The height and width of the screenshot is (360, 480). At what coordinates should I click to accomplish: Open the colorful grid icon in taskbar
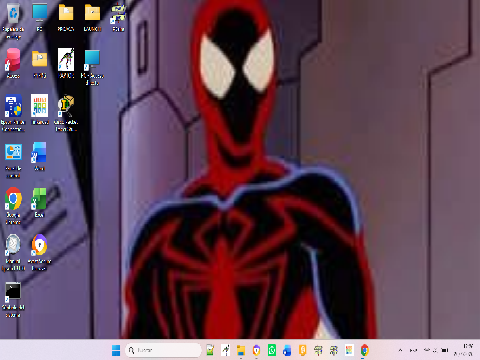349,350
